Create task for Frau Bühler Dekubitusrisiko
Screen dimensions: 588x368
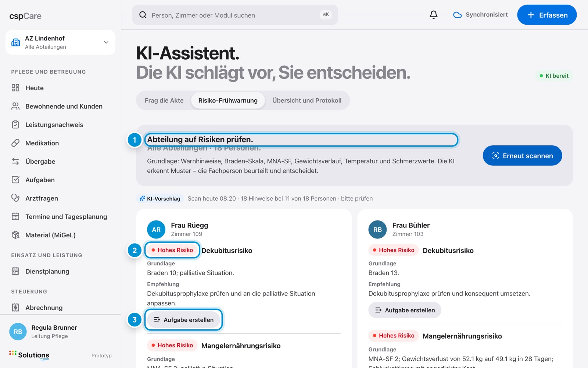(405, 310)
